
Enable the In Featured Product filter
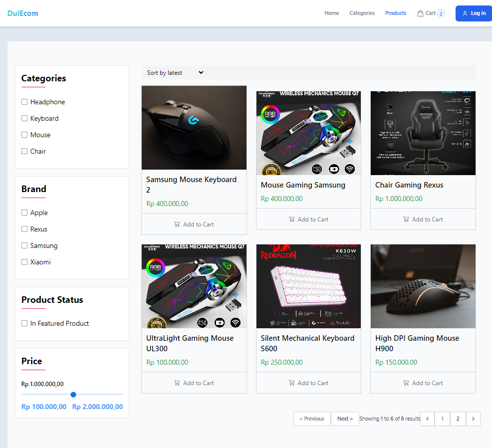24,323
